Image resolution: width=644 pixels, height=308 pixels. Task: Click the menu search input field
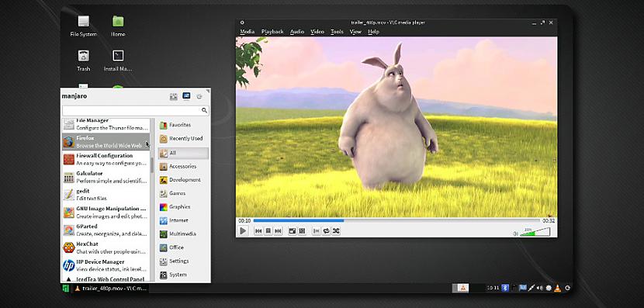[x=136, y=110]
